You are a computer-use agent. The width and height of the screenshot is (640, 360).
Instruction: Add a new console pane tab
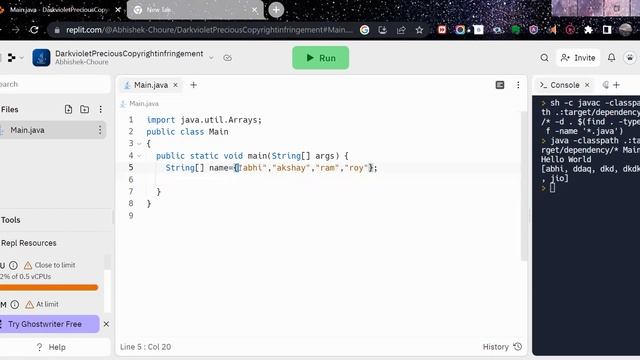[616, 85]
